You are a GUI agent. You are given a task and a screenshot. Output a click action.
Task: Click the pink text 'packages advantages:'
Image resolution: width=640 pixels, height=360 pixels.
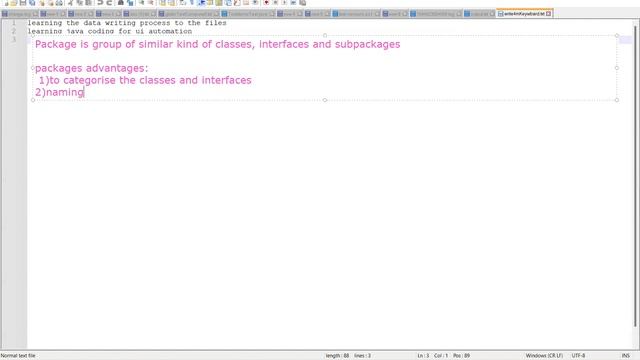coord(92,68)
